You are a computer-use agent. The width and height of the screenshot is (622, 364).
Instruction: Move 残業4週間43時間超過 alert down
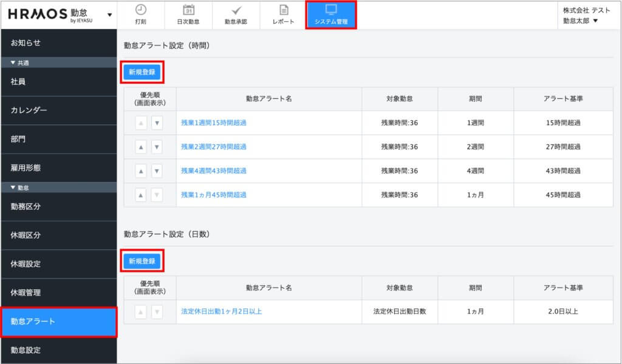click(x=157, y=171)
